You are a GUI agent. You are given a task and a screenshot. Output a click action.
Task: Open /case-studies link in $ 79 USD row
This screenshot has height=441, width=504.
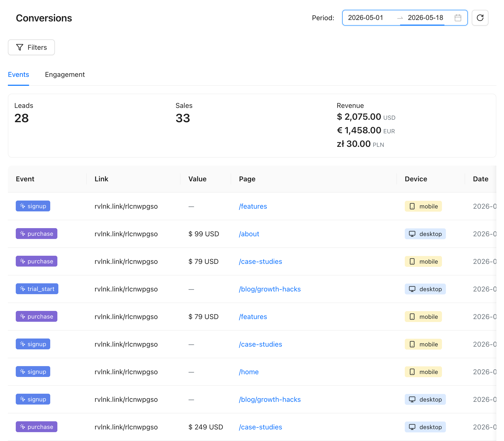pyautogui.click(x=260, y=261)
